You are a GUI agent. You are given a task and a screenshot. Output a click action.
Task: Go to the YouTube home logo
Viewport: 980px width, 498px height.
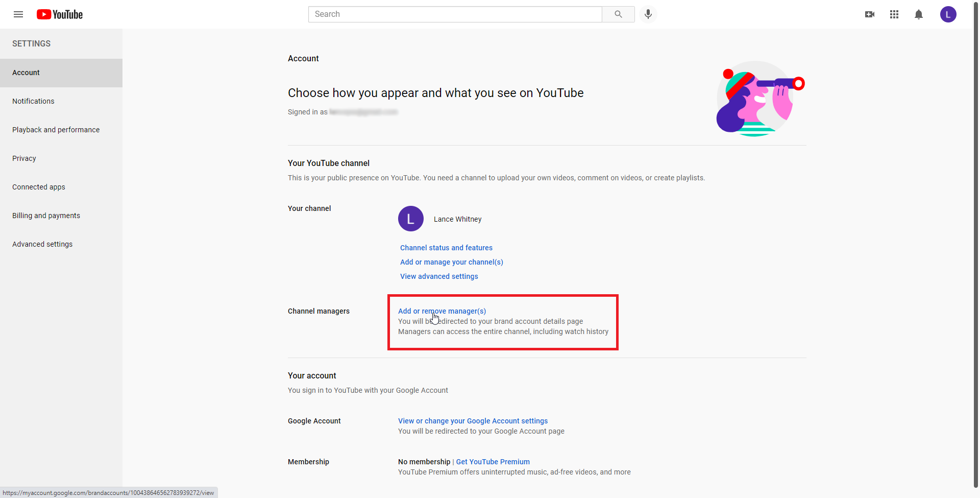point(60,14)
